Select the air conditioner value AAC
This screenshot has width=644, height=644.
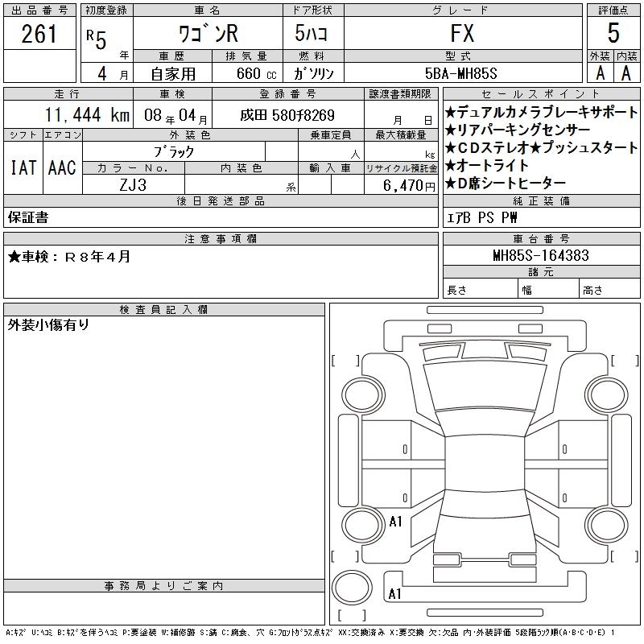(x=62, y=167)
